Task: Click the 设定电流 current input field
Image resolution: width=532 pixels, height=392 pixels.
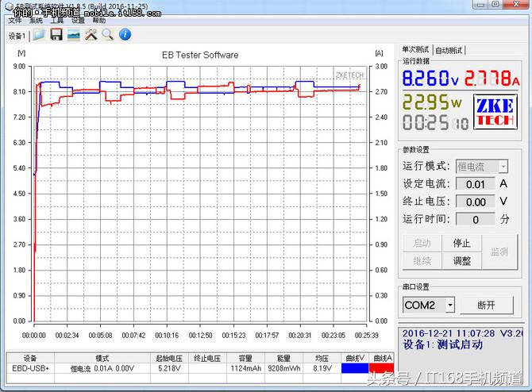Action: tap(475, 184)
